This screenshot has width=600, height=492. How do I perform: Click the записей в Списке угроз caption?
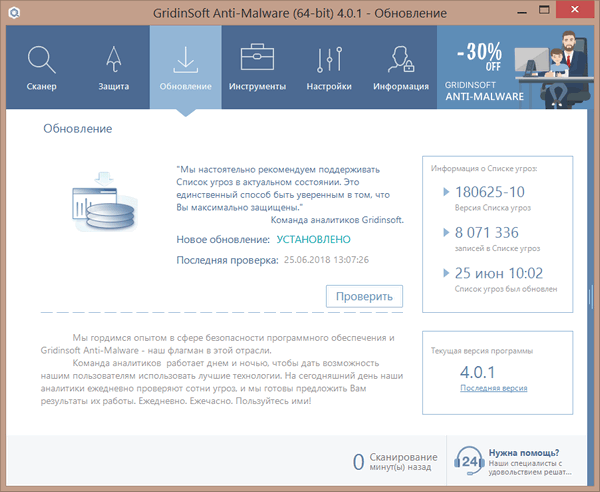point(497,248)
